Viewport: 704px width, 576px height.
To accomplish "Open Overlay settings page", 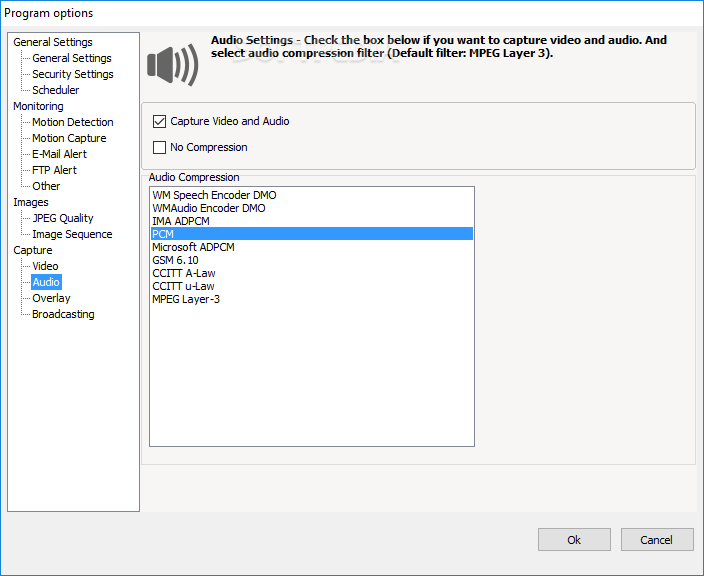I will [51, 299].
